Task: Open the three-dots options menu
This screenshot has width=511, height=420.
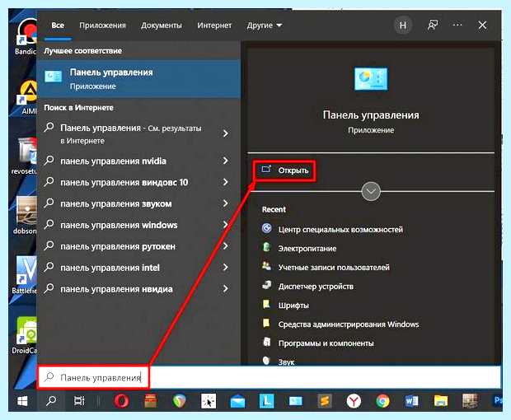Action: click(x=457, y=25)
